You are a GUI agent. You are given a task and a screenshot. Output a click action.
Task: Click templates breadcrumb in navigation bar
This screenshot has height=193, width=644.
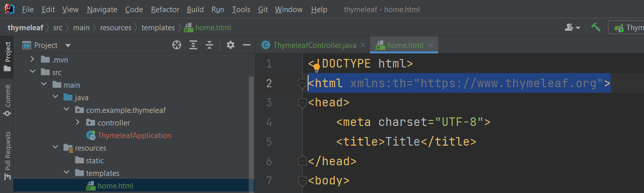[x=158, y=28]
